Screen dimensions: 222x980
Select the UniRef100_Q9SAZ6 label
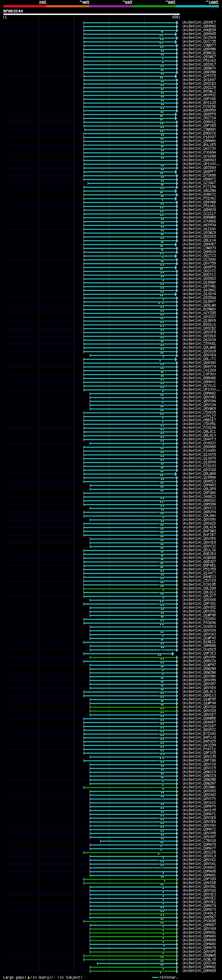coord(199,524)
